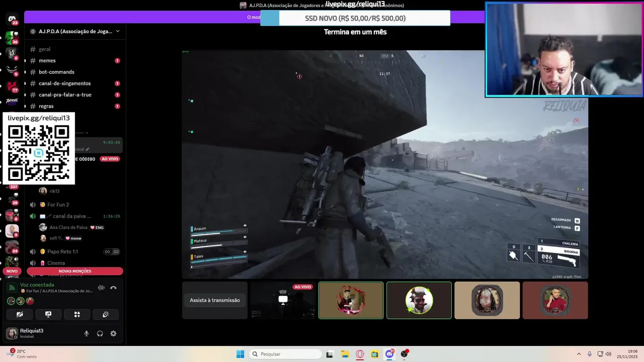Open File Explorer from taskbar
The image size is (644, 362).
tap(345, 354)
